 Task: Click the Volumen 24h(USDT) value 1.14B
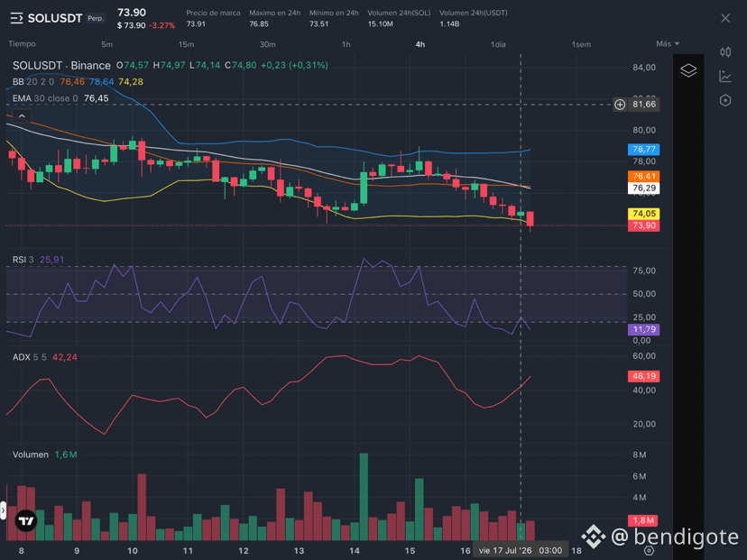click(x=449, y=23)
